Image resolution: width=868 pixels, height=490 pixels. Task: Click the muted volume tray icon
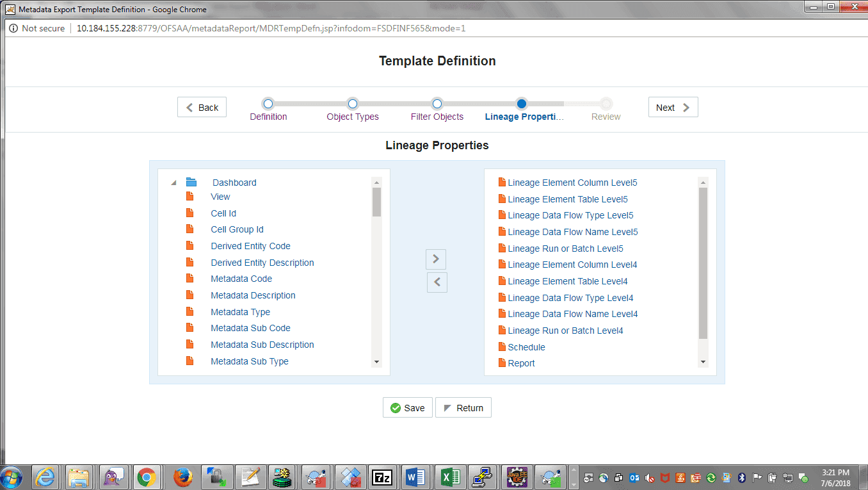[x=648, y=477]
